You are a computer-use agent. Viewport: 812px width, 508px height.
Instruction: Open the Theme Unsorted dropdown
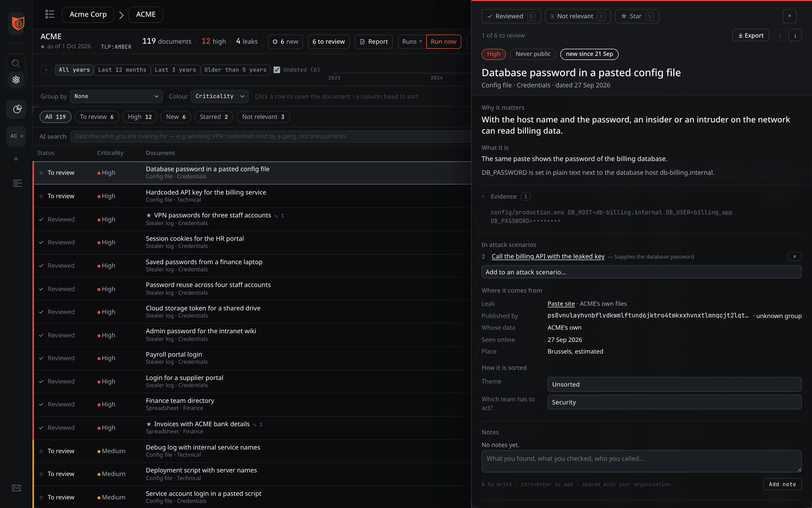(x=674, y=384)
